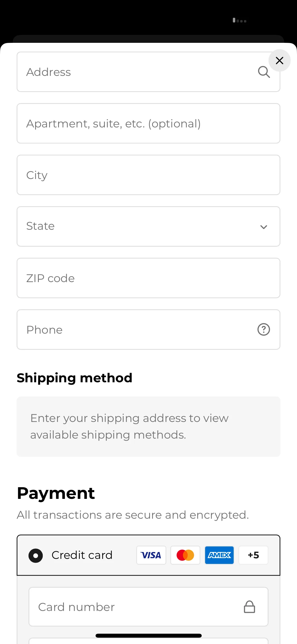Select the City text field
The image size is (297, 644).
click(148, 175)
